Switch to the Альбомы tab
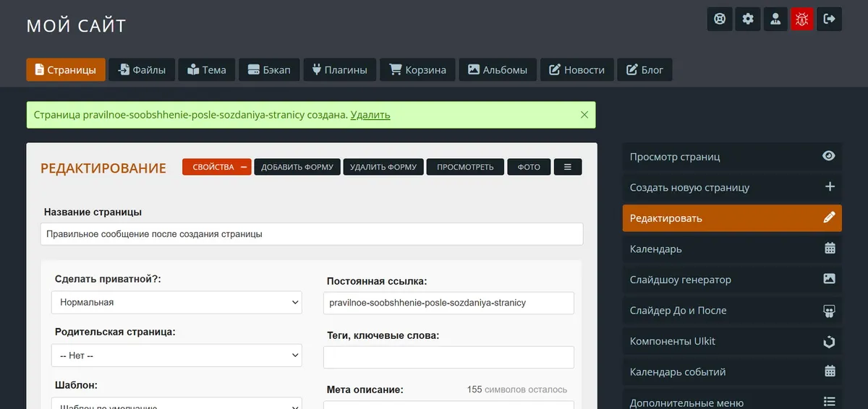868x409 pixels. coord(498,70)
